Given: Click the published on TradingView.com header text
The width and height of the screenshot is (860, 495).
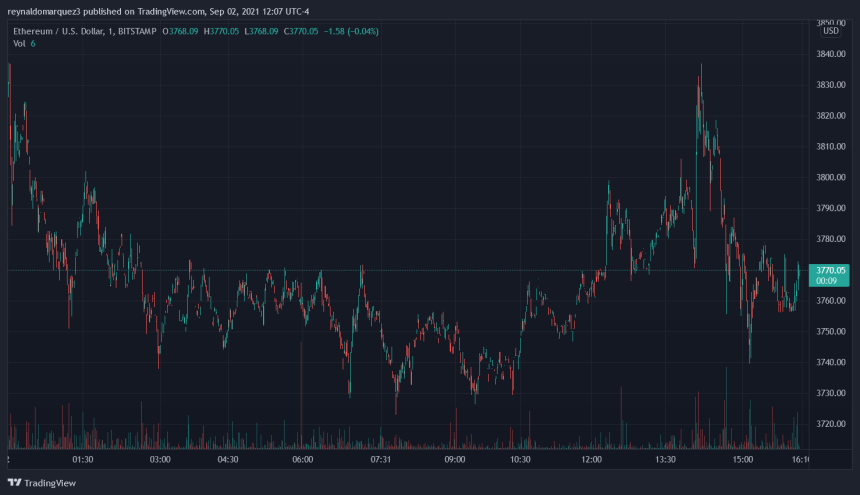Looking at the screenshot, I should coord(144,12).
